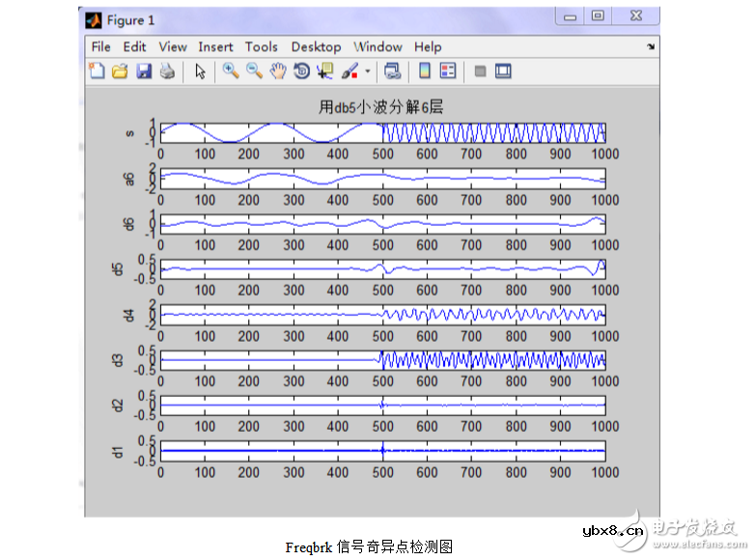Insert a colorbar from the toolbar
Screen dimensions: 755x560
pos(424,71)
